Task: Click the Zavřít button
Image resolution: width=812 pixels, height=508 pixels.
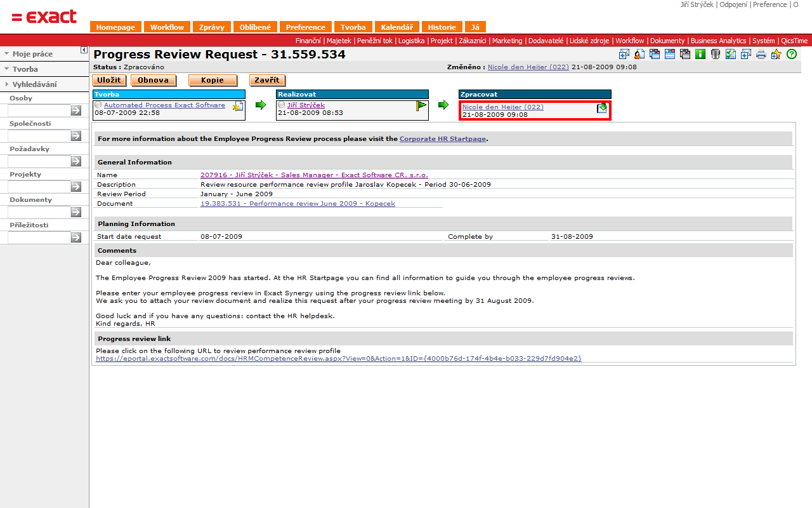Action: pyautogui.click(x=268, y=80)
